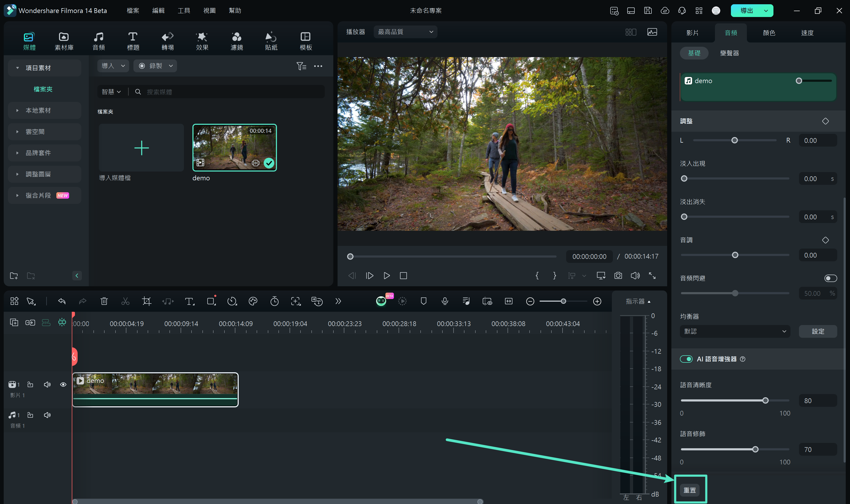Toggle the Audio Ducking (音頻閃避) switch
Screen dimensions: 850x504
coord(830,278)
